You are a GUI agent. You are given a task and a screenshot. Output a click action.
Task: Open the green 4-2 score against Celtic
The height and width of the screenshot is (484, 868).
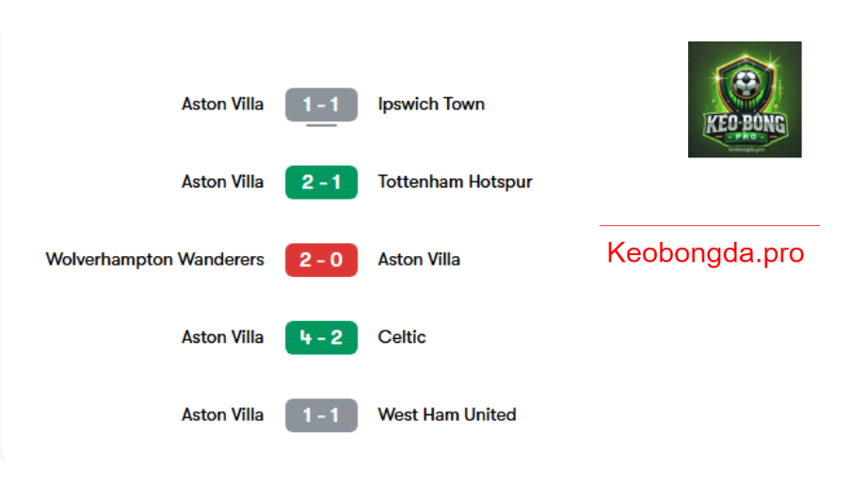click(321, 337)
